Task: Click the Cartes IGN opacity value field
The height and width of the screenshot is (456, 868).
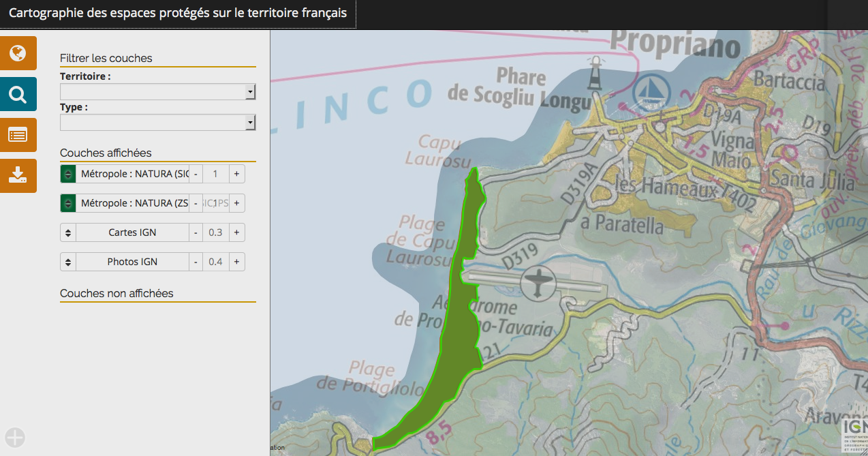Action: (215, 232)
